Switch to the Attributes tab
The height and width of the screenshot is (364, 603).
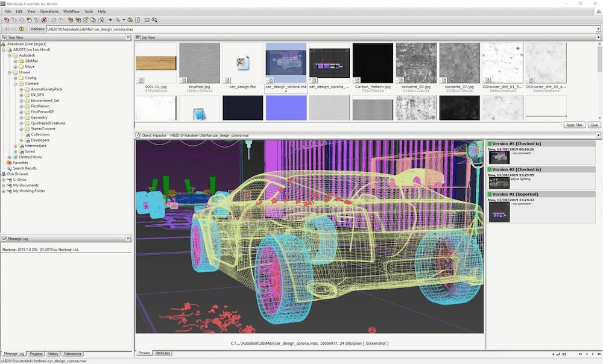[x=163, y=354]
